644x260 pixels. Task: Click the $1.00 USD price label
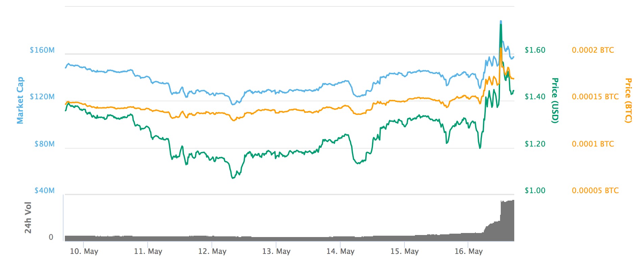[535, 190]
